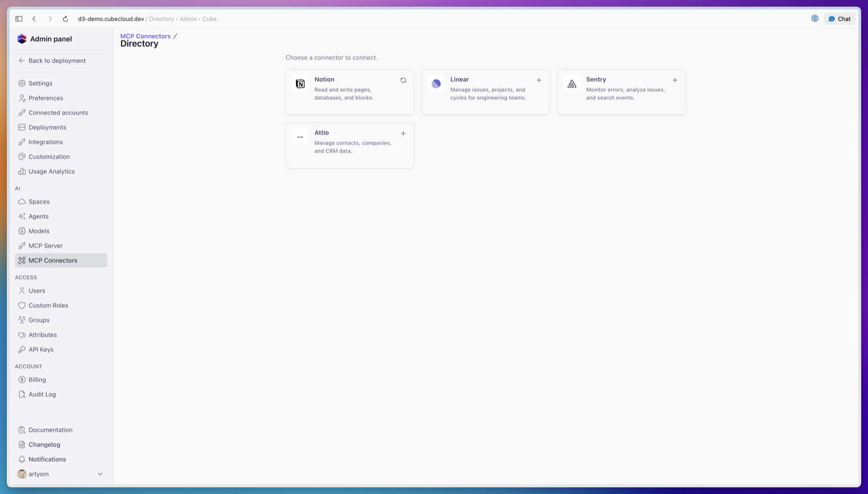Reload the page with refresh icon
This screenshot has height=494, width=868.
pos(65,19)
